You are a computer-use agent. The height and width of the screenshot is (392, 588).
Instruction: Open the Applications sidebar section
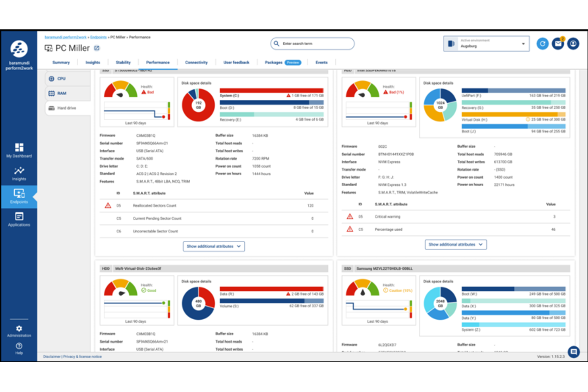[19, 220]
